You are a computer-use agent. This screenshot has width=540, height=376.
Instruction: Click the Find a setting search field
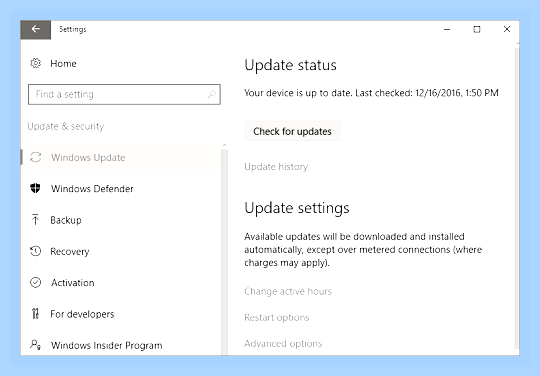tap(124, 94)
